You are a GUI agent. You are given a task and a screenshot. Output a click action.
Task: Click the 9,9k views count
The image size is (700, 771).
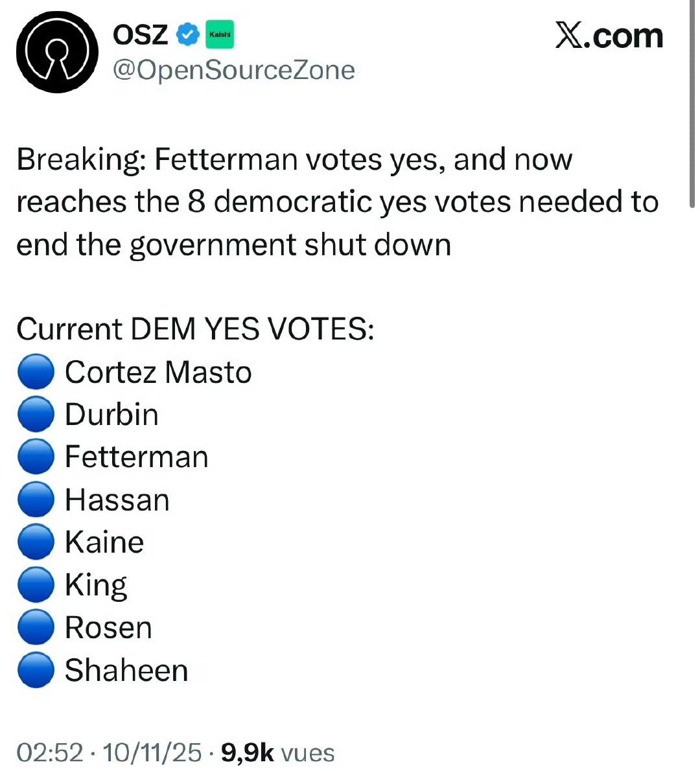coord(248,752)
